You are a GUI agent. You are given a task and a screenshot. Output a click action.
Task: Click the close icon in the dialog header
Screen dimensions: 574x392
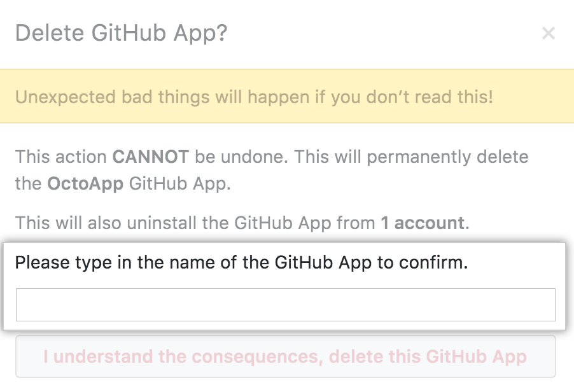pyautogui.click(x=549, y=33)
